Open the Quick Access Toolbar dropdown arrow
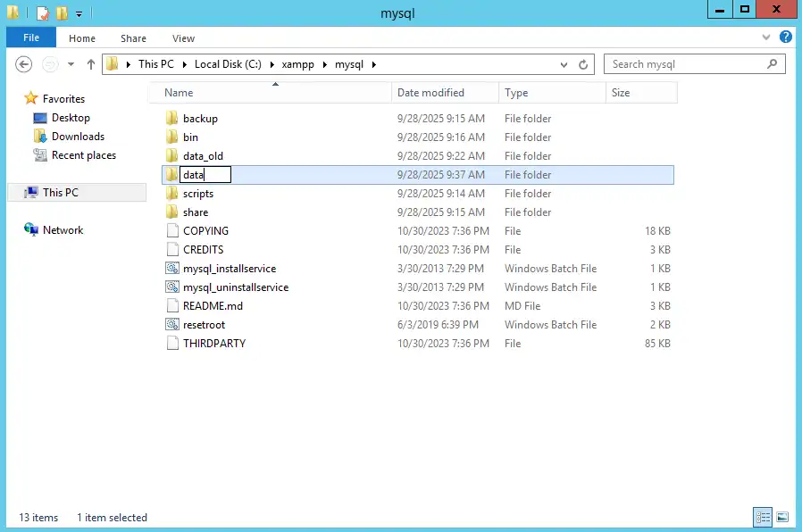This screenshot has height=532, width=802. click(x=79, y=12)
